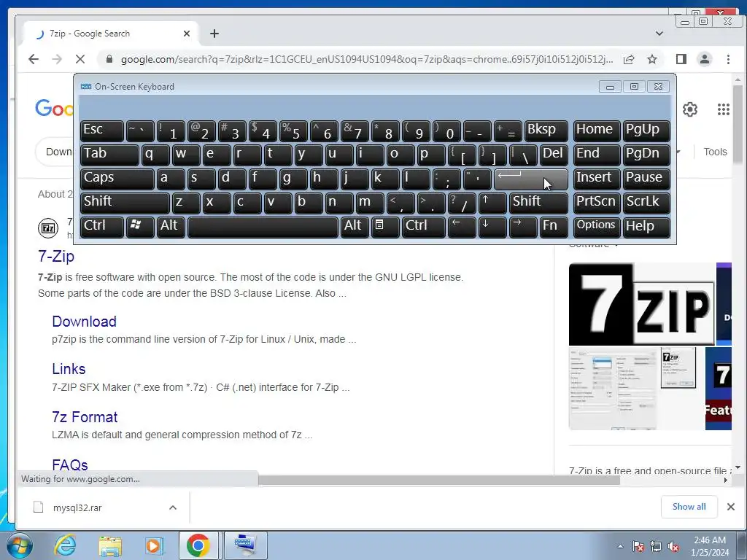
Task: Click the Tab key
Action: tap(109, 155)
